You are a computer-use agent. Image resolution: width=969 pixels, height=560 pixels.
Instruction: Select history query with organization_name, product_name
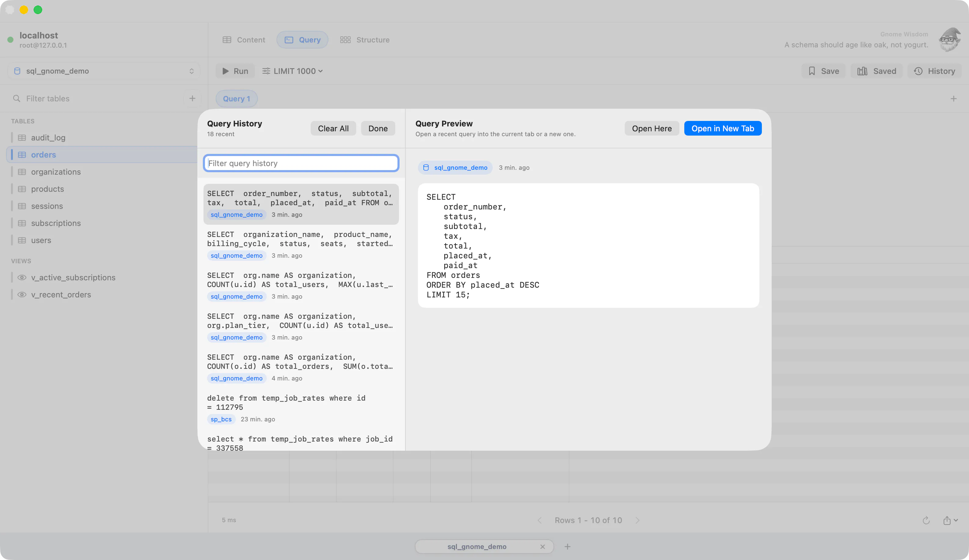click(301, 245)
